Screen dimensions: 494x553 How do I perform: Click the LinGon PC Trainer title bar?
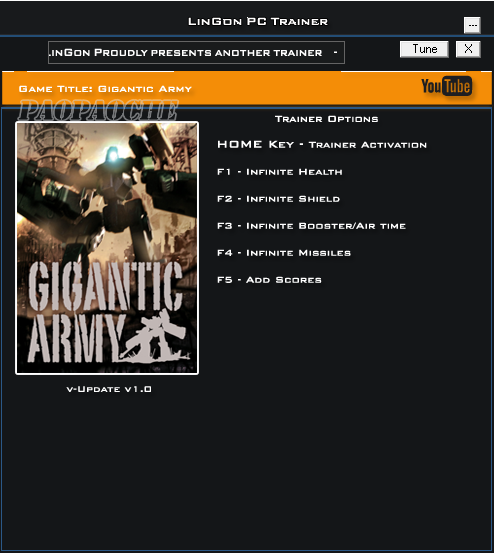click(258, 22)
